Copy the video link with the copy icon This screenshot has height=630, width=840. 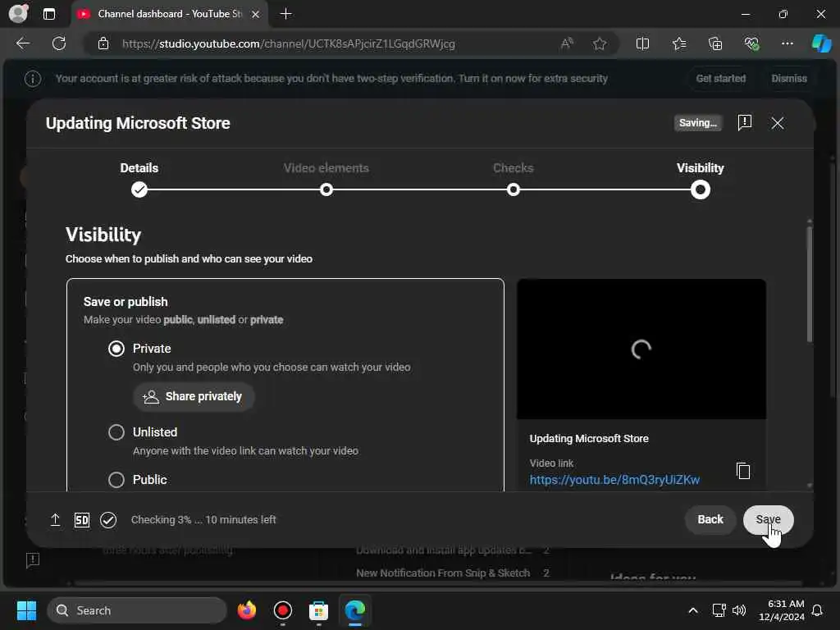pyautogui.click(x=743, y=471)
